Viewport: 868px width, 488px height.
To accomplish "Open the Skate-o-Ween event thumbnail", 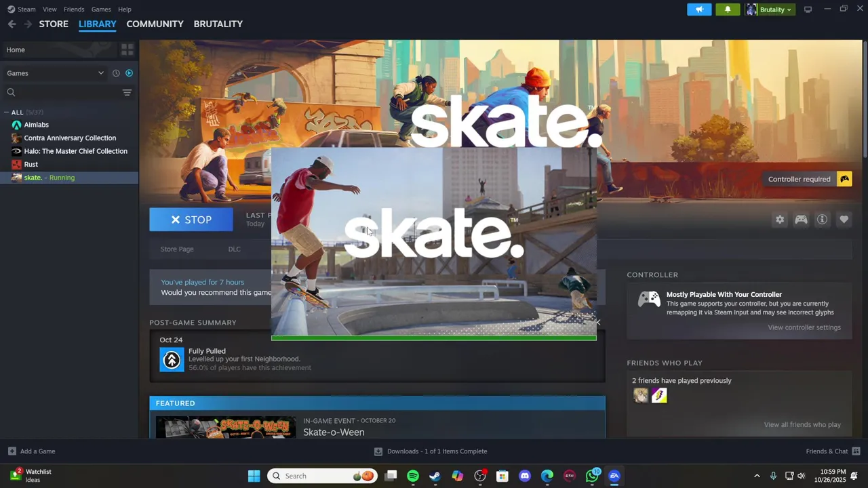I will tap(226, 427).
